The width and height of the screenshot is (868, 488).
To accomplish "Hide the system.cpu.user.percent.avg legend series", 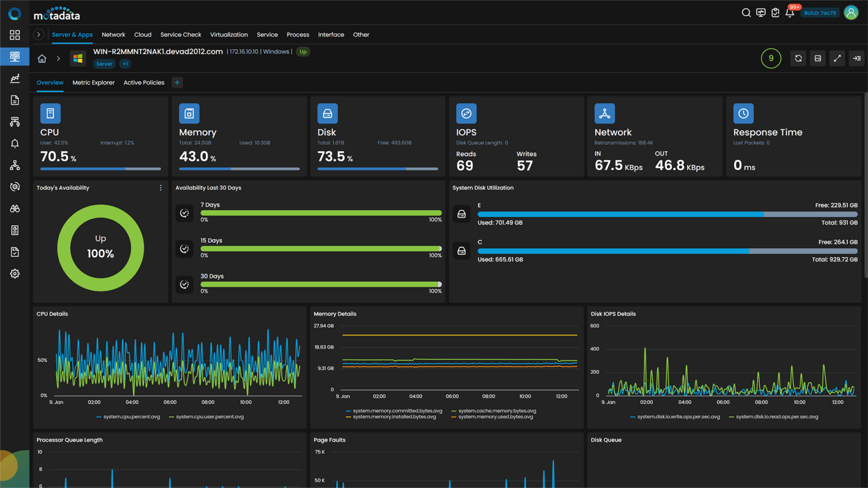I will coord(210,416).
